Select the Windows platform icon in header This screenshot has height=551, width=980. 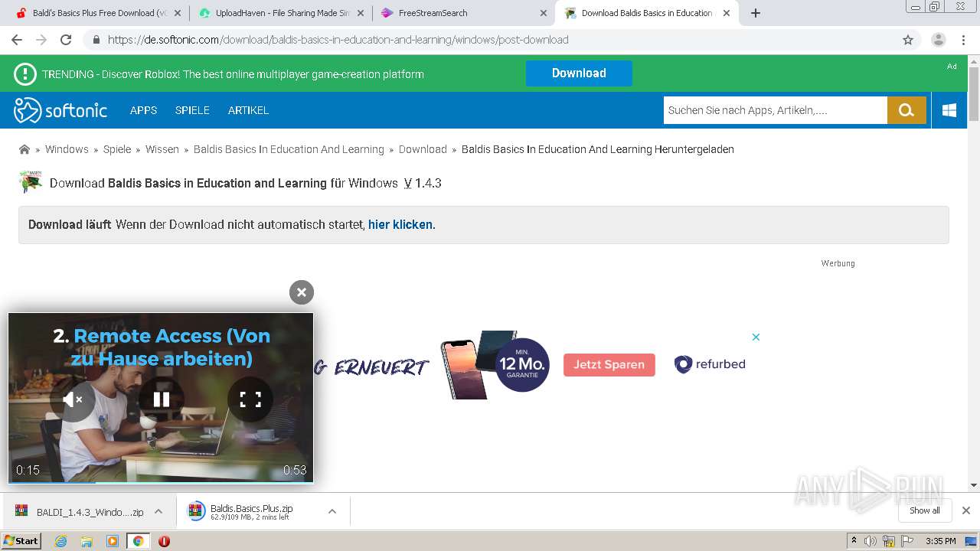[949, 110]
